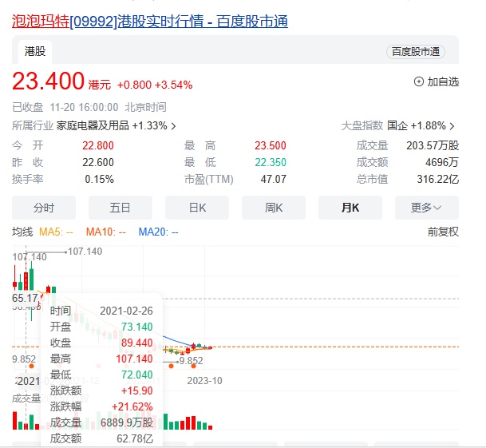The height and width of the screenshot is (448, 486).
Task: Click the tooltip date 2021-02-26
Action: click(x=126, y=311)
